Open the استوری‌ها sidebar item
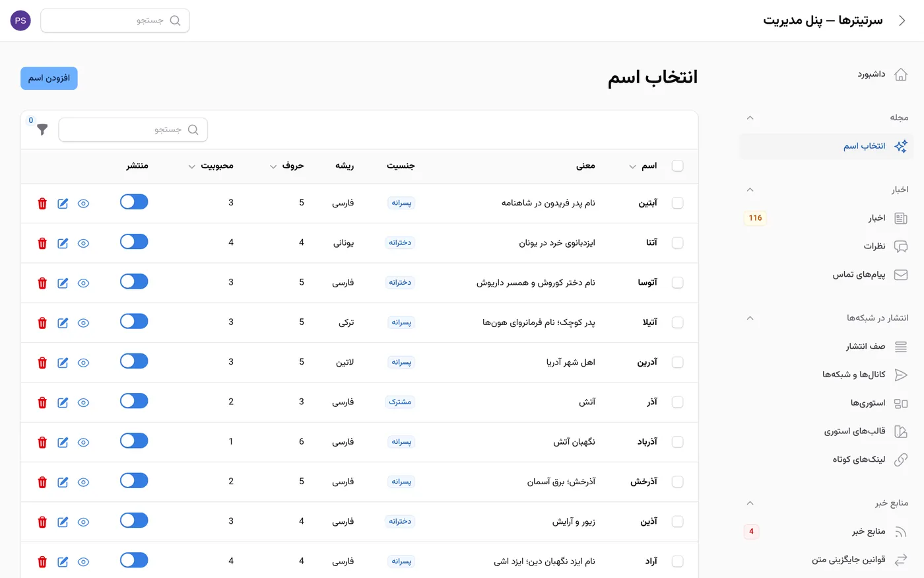Screen dimensions: 924x578 [826, 403]
